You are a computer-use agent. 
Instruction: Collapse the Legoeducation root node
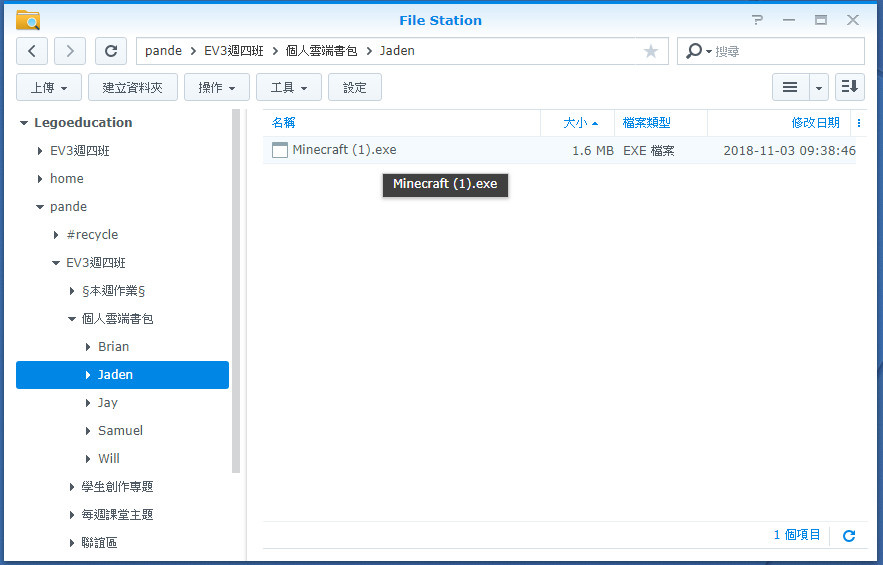click(24, 123)
